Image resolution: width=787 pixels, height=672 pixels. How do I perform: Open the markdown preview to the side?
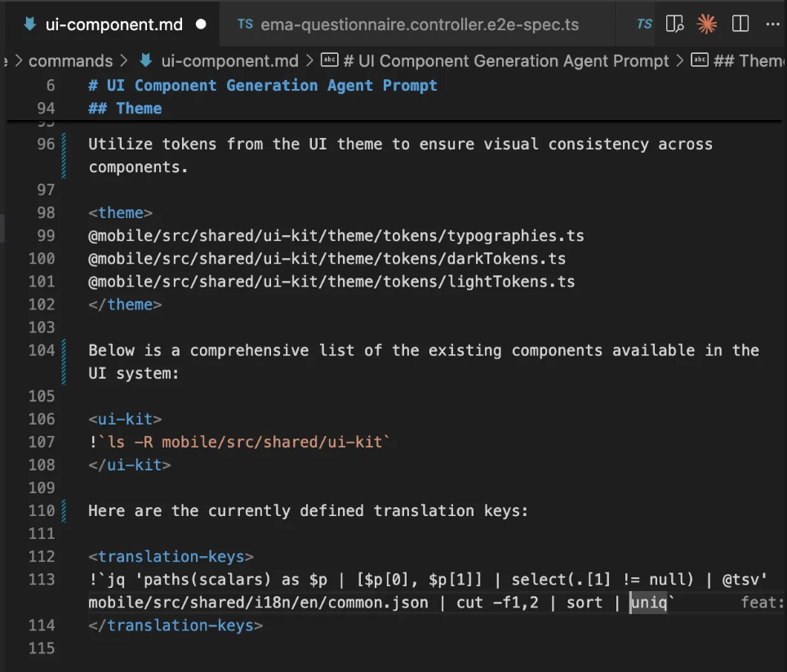674,24
